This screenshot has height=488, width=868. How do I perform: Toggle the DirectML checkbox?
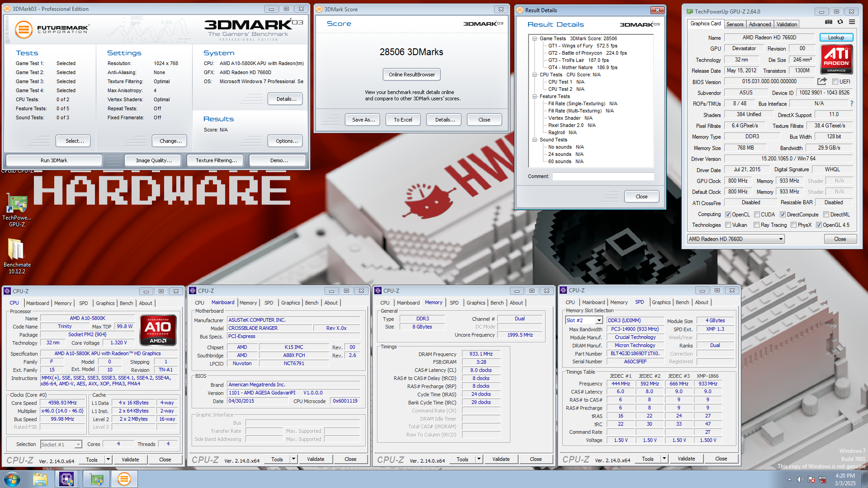tap(826, 215)
